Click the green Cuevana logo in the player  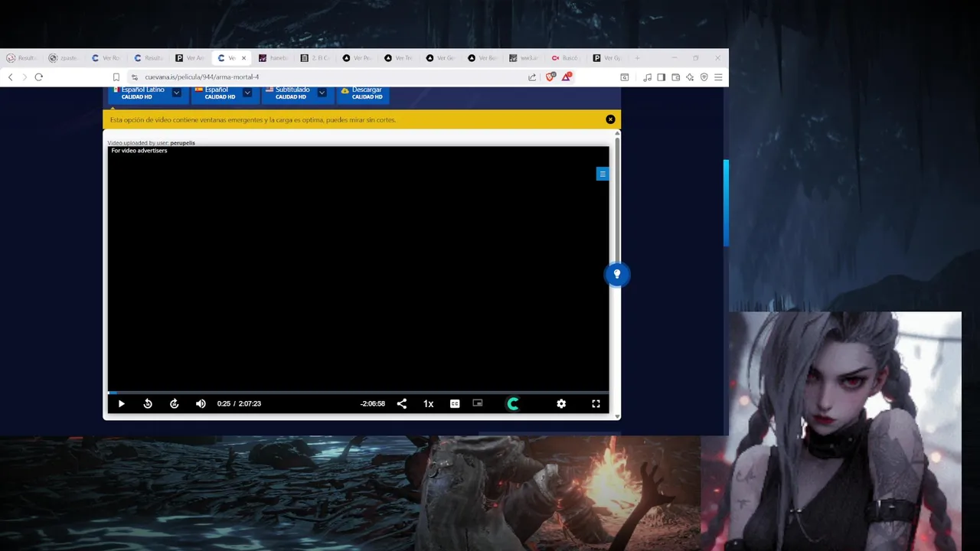pos(513,403)
